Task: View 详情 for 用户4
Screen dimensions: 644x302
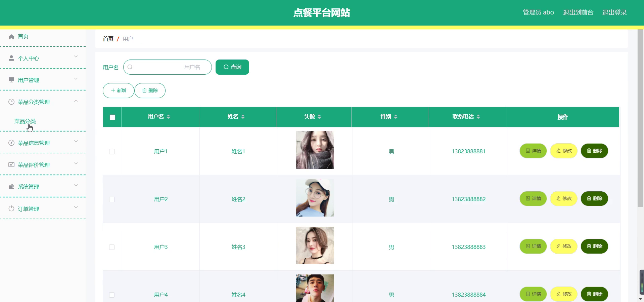Action: (533, 294)
